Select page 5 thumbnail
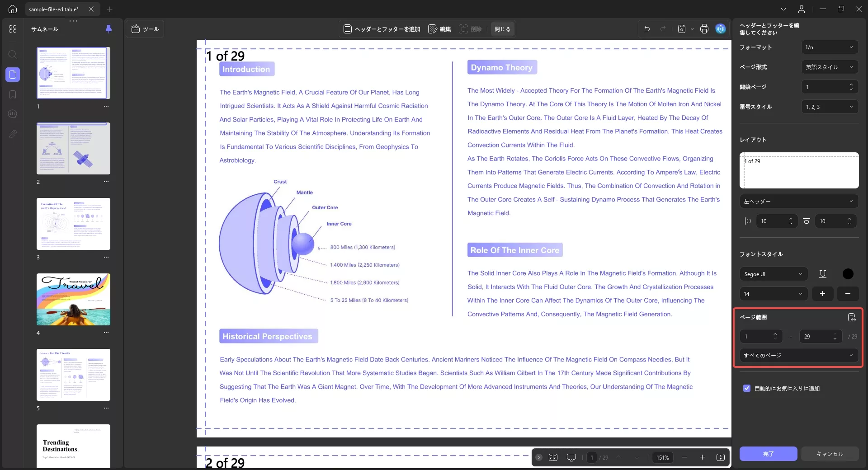This screenshot has height=470, width=868. click(73, 375)
